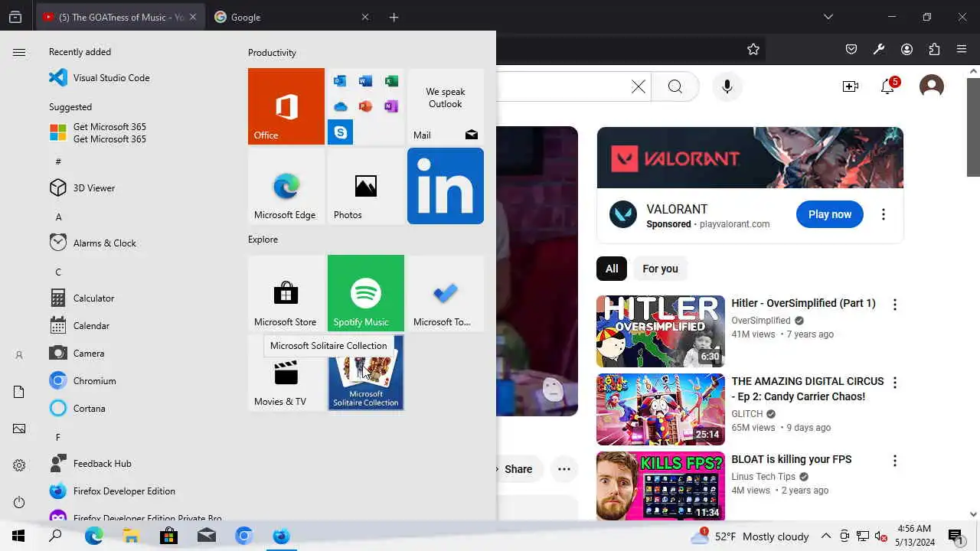The image size is (980, 551).
Task: Open the Photos tile
Action: (366, 186)
